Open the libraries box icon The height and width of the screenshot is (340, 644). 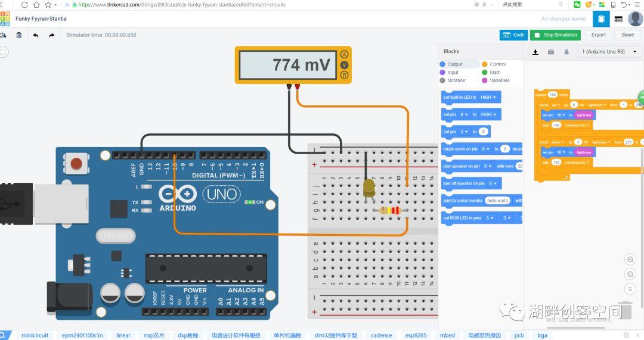pyautogui.click(x=551, y=52)
